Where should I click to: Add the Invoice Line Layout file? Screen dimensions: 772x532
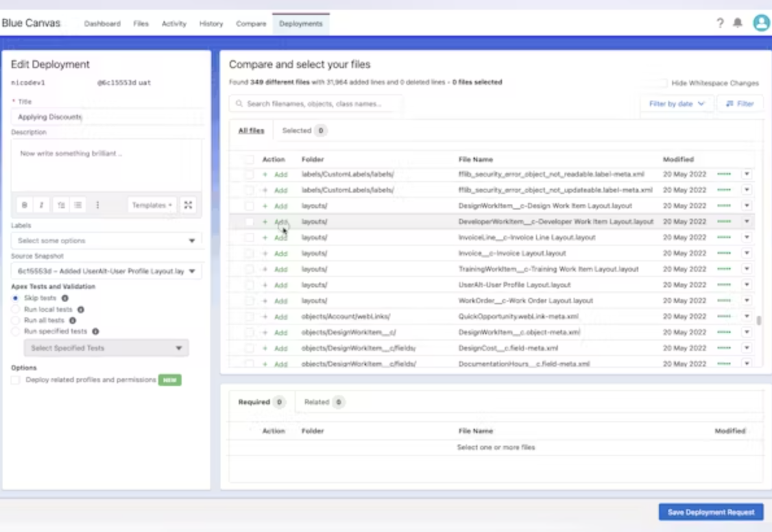pos(280,237)
